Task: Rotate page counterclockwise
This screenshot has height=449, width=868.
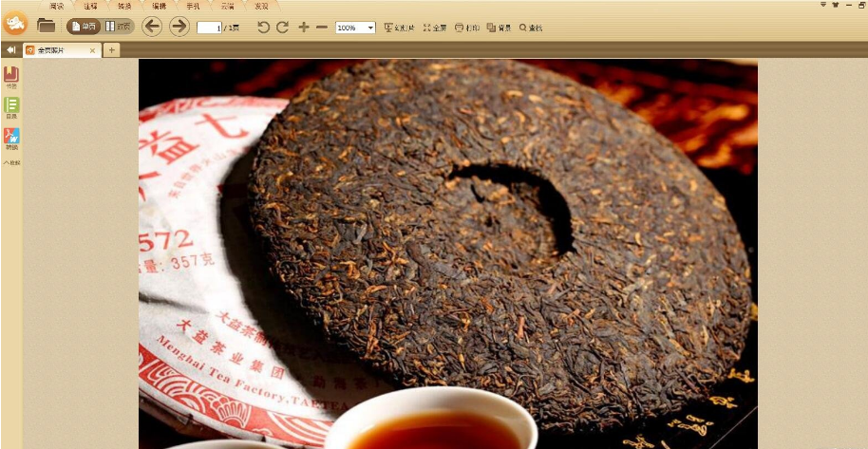Action: pos(263,28)
